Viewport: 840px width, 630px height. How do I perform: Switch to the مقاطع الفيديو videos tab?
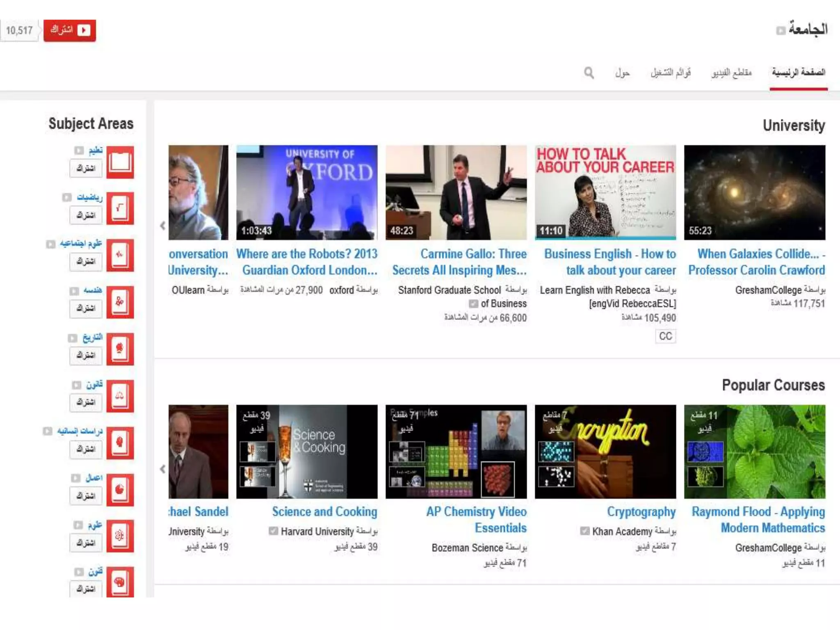coord(731,73)
